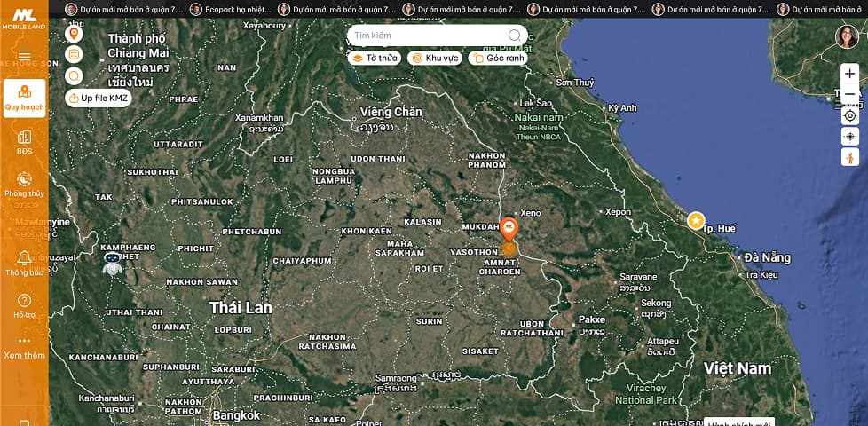Click the round magnifier tool above Up file KMZ
The image size is (868, 426).
[75, 75]
